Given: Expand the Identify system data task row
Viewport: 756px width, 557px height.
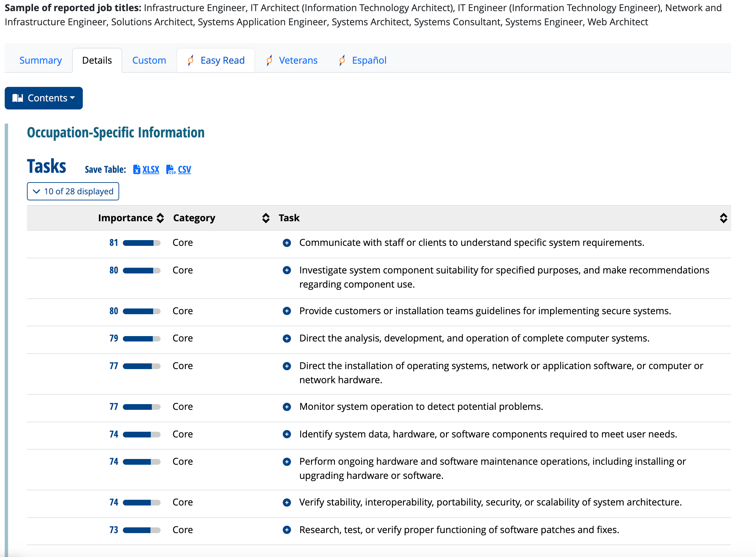Looking at the screenshot, I should [x=287, y=434].
